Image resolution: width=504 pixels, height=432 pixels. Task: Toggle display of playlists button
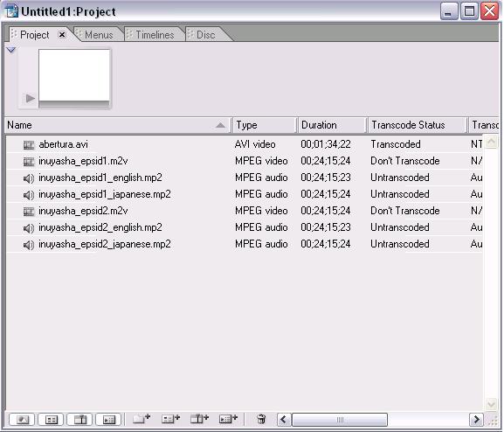click(x=108, y=420)
